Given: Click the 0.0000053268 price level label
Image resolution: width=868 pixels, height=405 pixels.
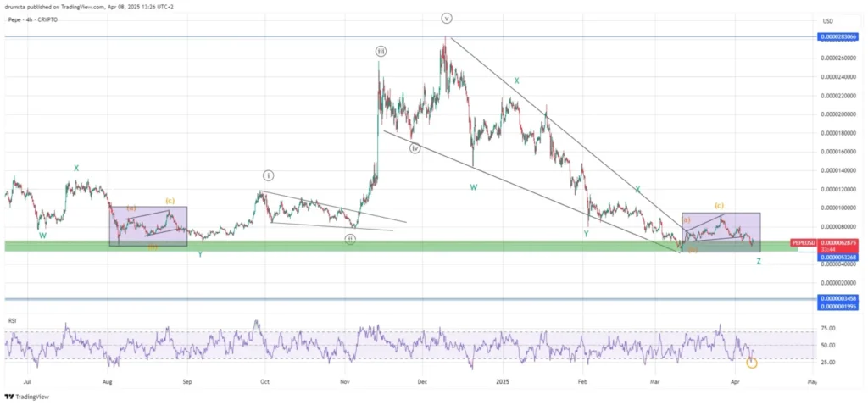Looking at the screenshot, I should point(838,257).
